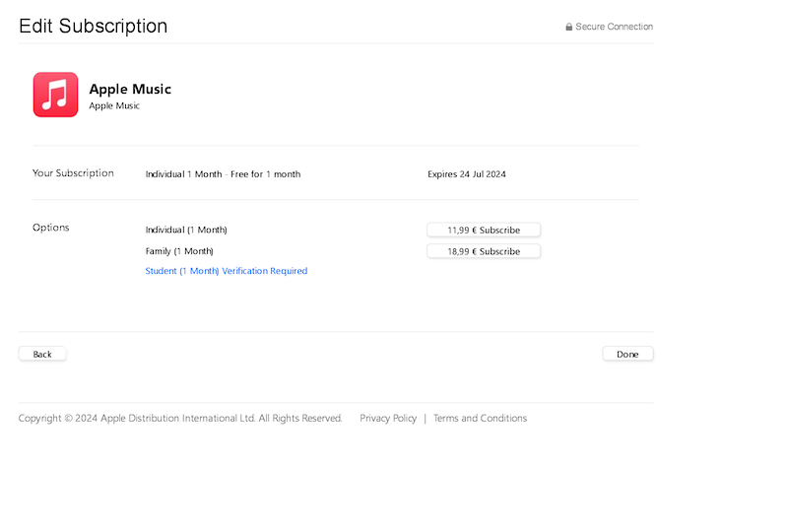Subscribe to Family plan for 18,99 €
The image size is (788, 532).
coord(483,251)
